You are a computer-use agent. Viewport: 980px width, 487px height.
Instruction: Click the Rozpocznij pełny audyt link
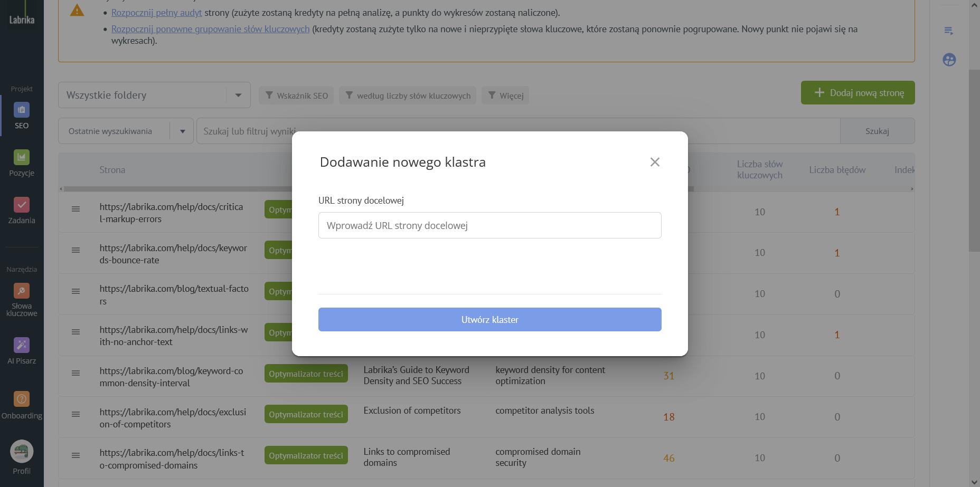pyautogui.click(x=156, y=13)
